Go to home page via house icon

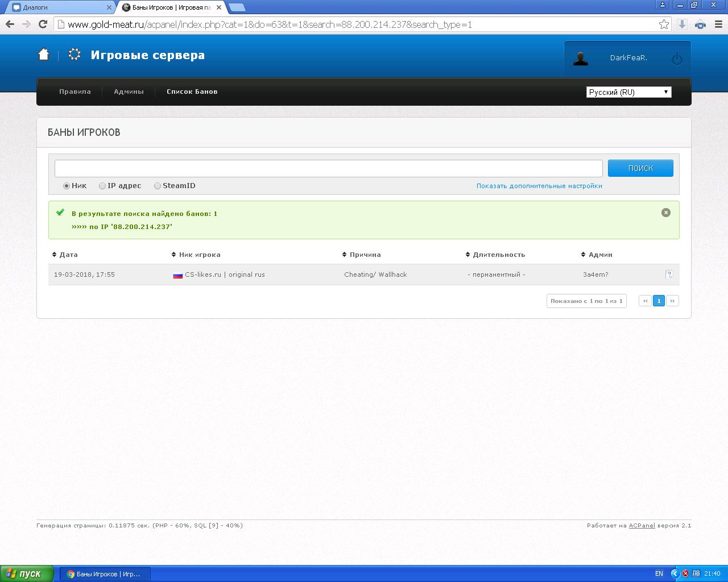coord(44,55)
